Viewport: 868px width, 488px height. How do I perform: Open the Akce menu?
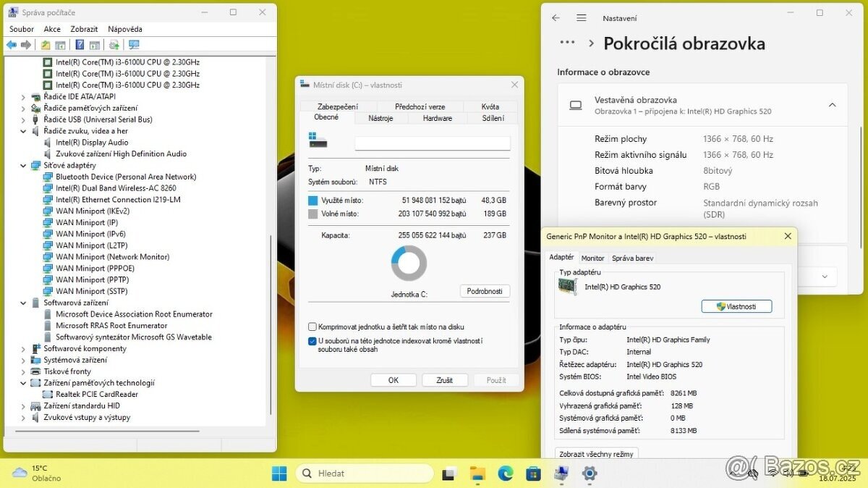coord(51,29)
